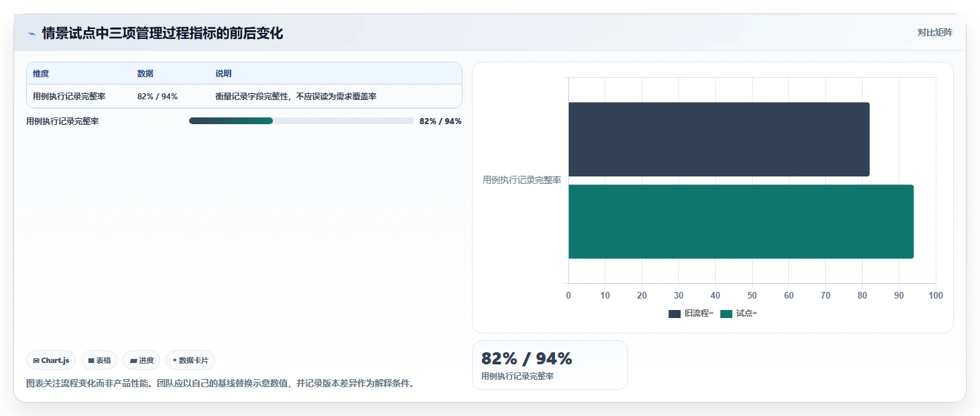Click the Chart.js tag chip
This screenshot has height=416, width=980.
tap(51, 360)
